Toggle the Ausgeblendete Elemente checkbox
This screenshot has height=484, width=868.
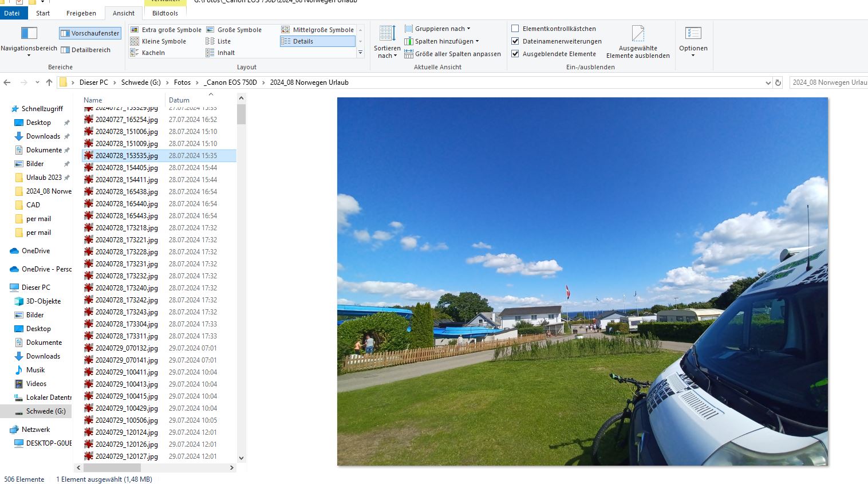(x=515, y=54)
